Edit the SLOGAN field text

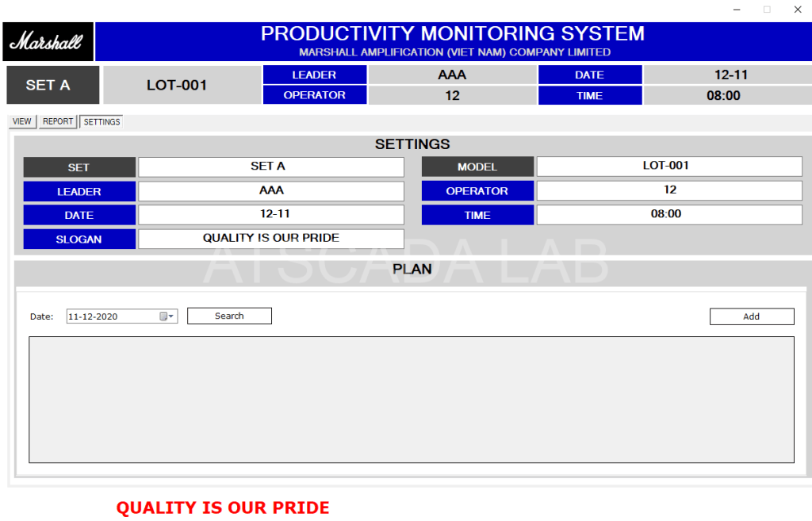tap(271, 239)
